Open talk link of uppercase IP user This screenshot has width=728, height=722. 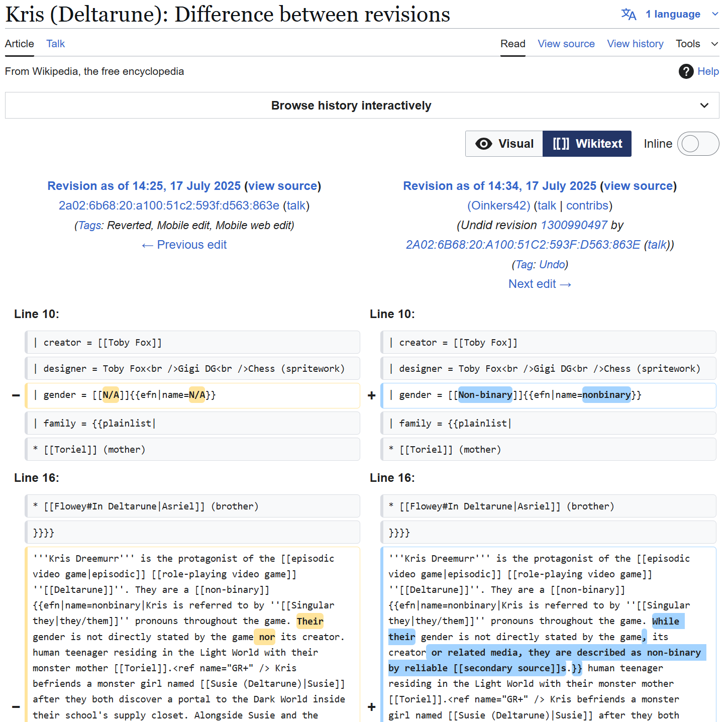tap(657, 245)
